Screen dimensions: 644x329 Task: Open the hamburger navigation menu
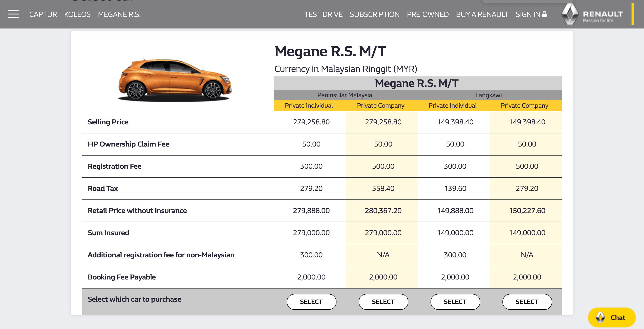tap(13, 14)
